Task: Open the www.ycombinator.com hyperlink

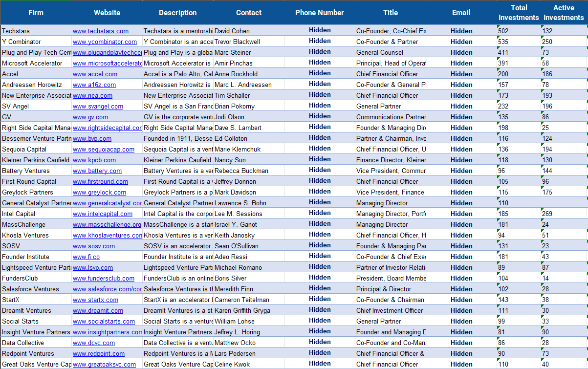Action: click(105, 42)
